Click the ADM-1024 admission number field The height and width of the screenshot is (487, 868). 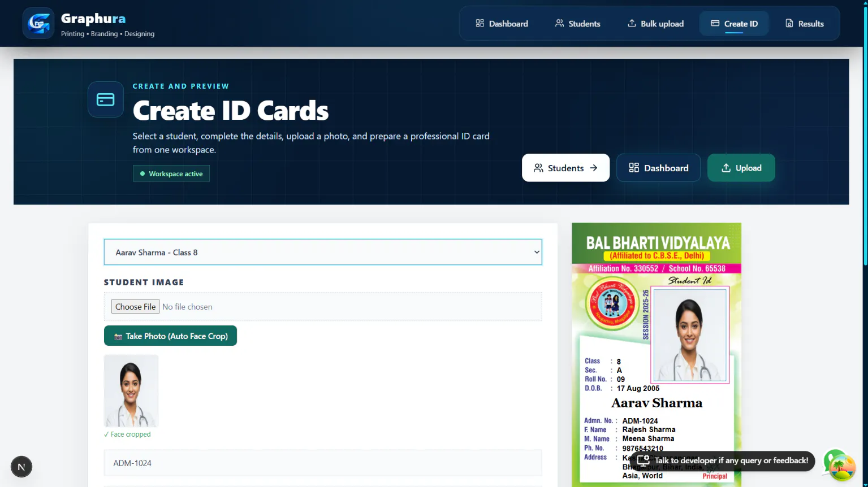point(323,463)
